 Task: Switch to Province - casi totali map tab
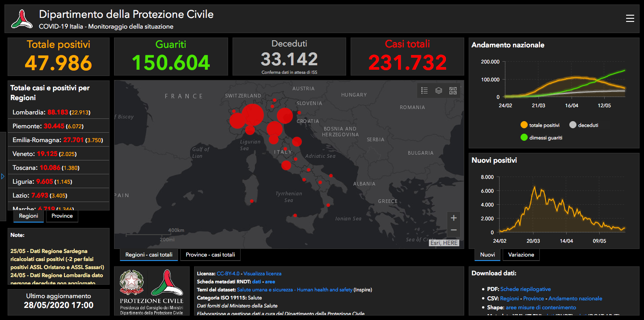[210, 255]
